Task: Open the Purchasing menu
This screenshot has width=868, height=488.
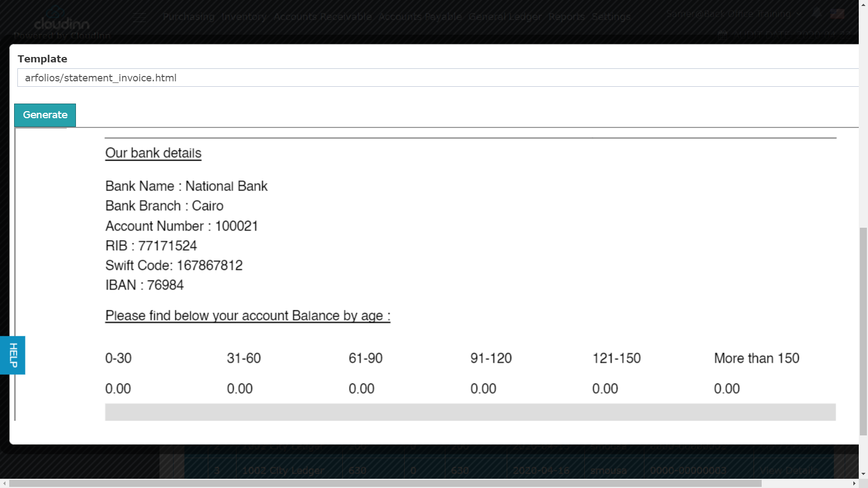Action: (x=188, y=17)
